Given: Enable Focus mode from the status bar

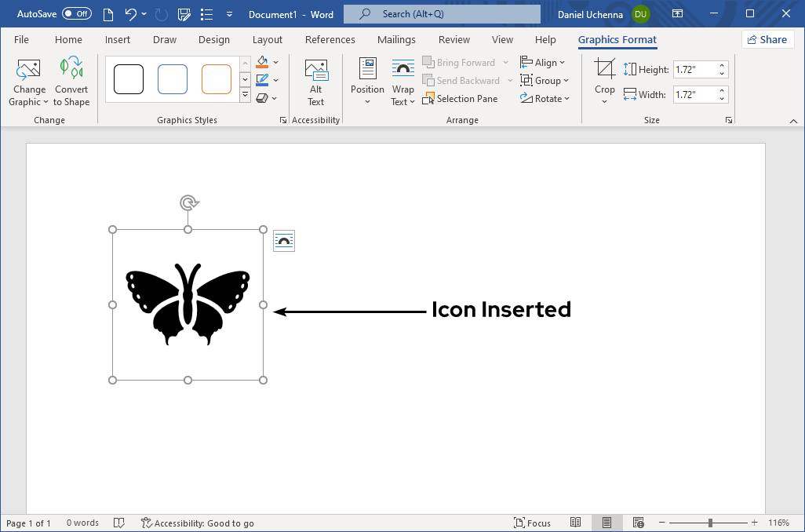Looking at the screenshot, I should [533, 522].
